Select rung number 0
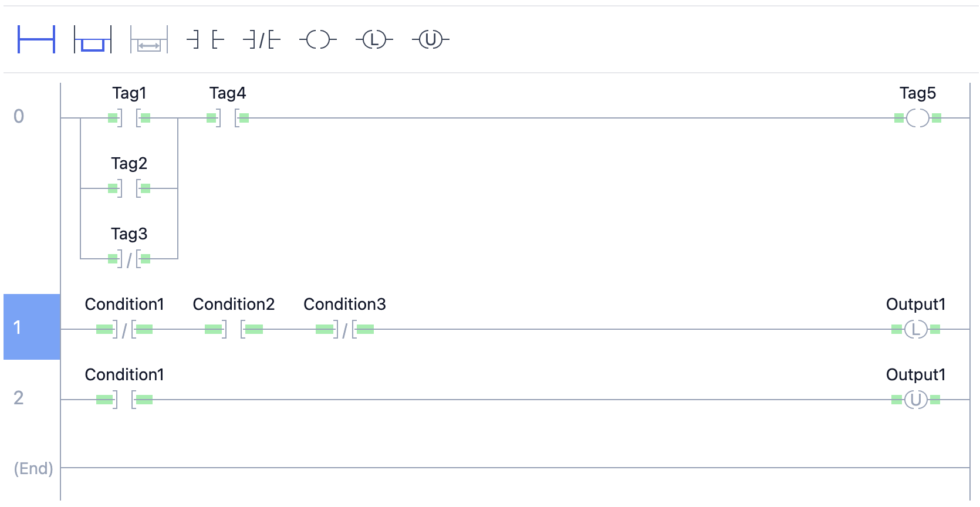980x507 pixels. [x=19, y=116]
